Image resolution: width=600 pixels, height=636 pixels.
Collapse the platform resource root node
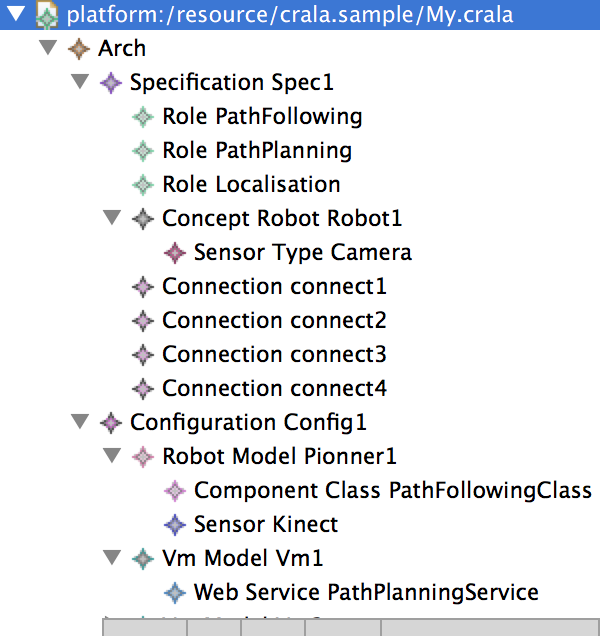point(16,14)
